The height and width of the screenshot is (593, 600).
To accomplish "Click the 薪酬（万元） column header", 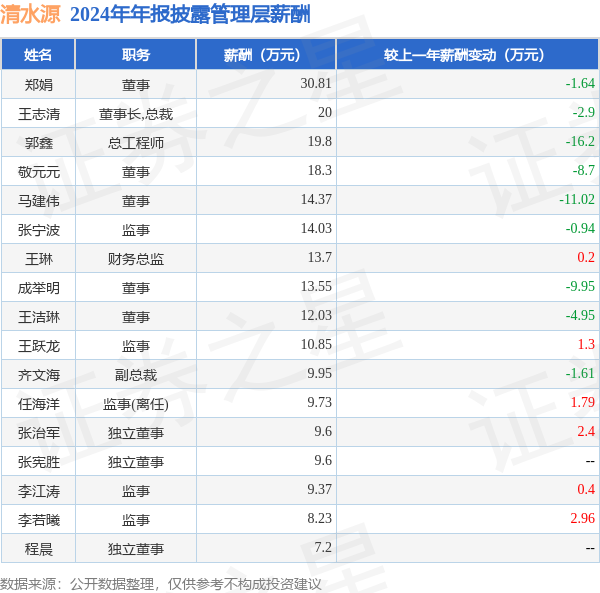I will (x=266, y=55).
